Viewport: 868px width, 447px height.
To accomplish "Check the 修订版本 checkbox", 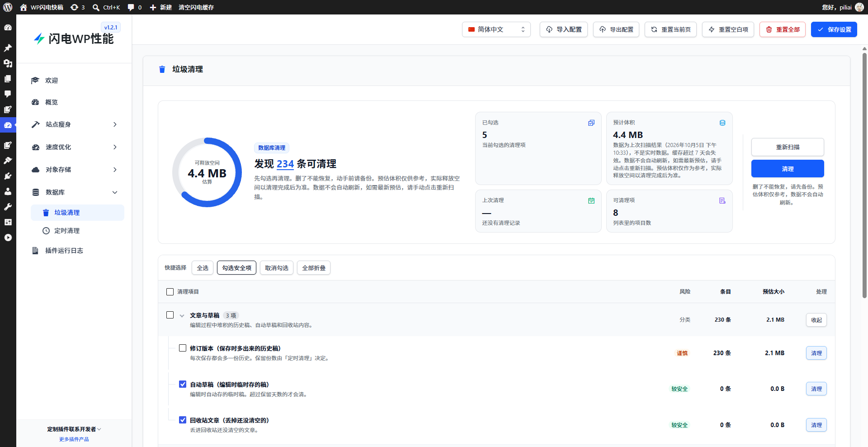I will (x=183, y=348).
